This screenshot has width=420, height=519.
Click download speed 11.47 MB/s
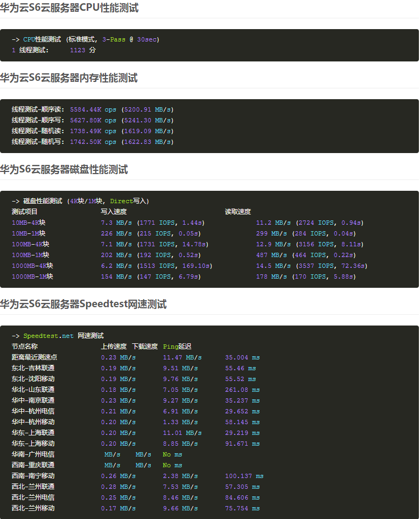[x=182, y=357]
